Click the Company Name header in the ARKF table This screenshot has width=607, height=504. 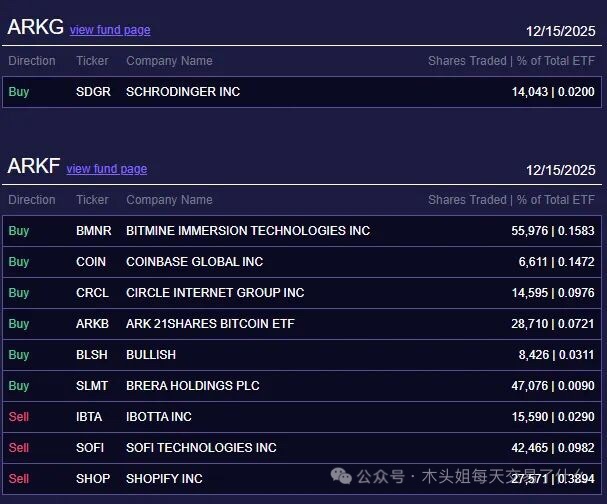point(169,200)
